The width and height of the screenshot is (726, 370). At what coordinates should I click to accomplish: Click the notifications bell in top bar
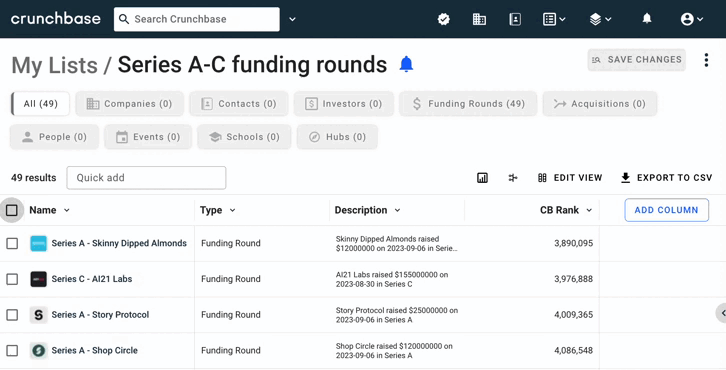[x=647, y=19]
